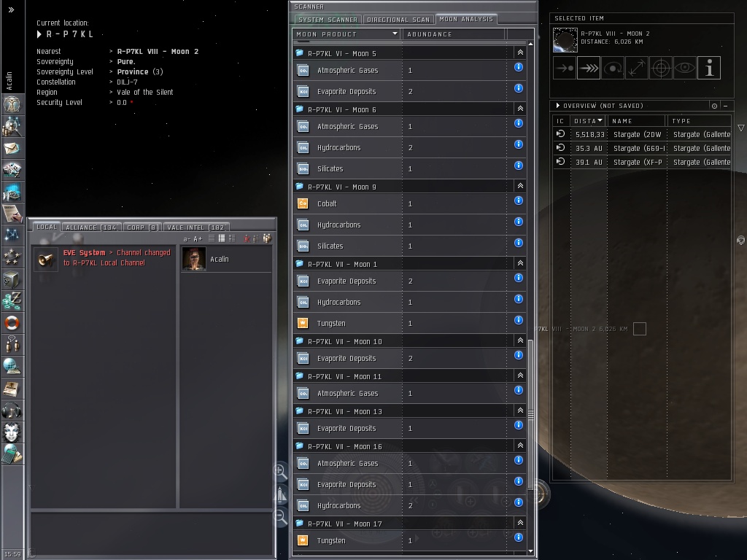Click Acalin portrait in Local member list

point(194,259)
